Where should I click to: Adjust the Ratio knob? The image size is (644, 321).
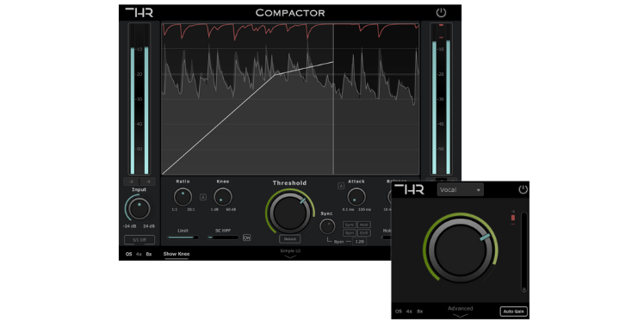click(183, 197)
